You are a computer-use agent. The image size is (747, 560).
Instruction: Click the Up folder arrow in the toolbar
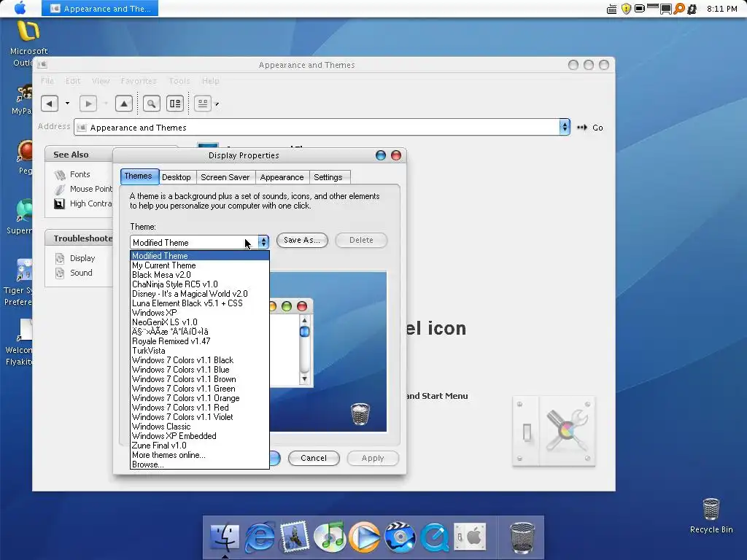click(124, 104)
